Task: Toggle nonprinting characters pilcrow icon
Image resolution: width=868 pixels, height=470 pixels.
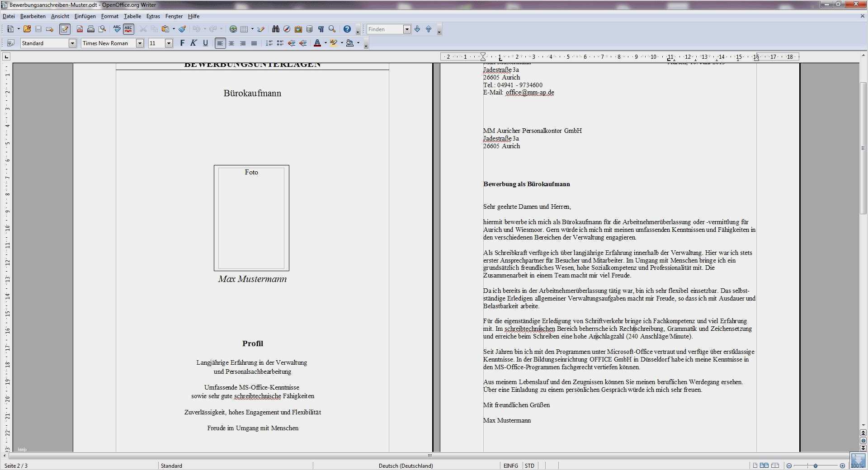Action: point(321,29)
